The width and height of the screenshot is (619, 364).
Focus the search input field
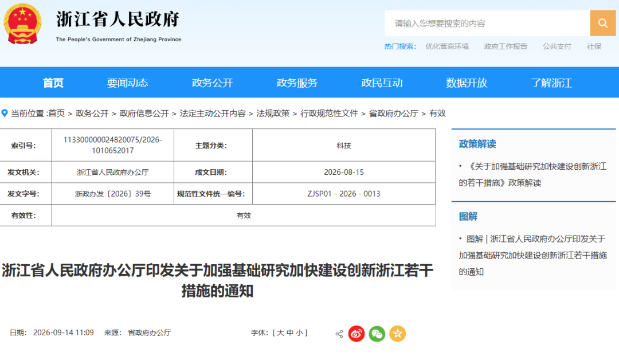[x=488, y=24]
